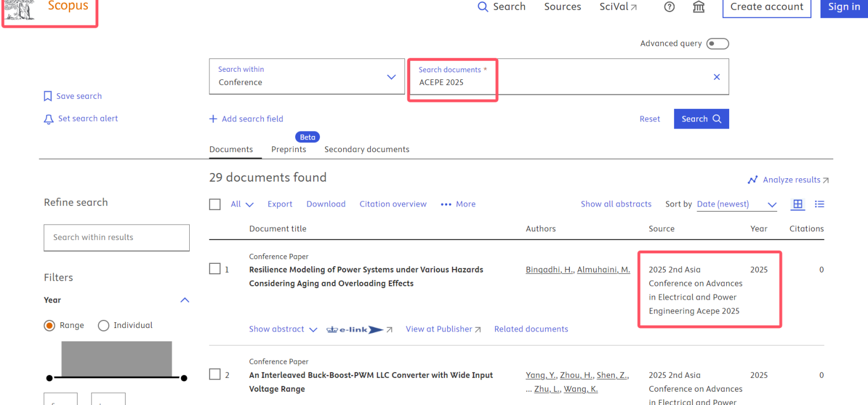Open the Interleaved Buck-Boost-PWM LLC Converter title

point(371,382)
